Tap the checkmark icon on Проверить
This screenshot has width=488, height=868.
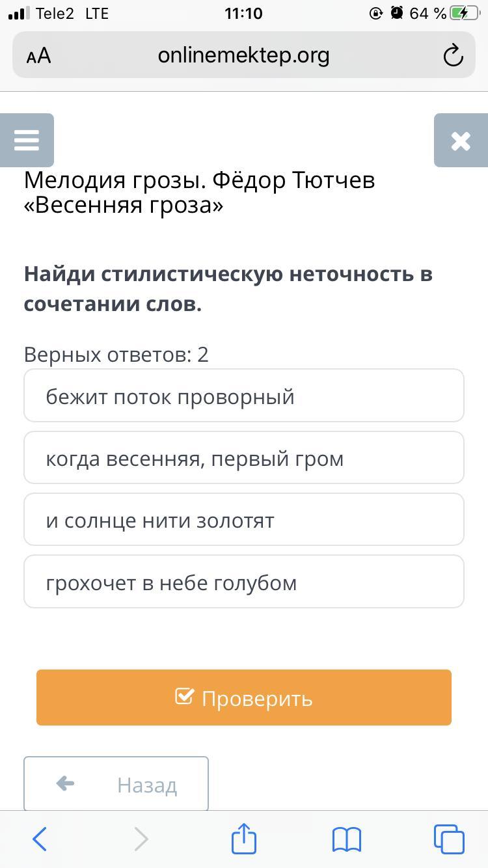coord(184,697)
